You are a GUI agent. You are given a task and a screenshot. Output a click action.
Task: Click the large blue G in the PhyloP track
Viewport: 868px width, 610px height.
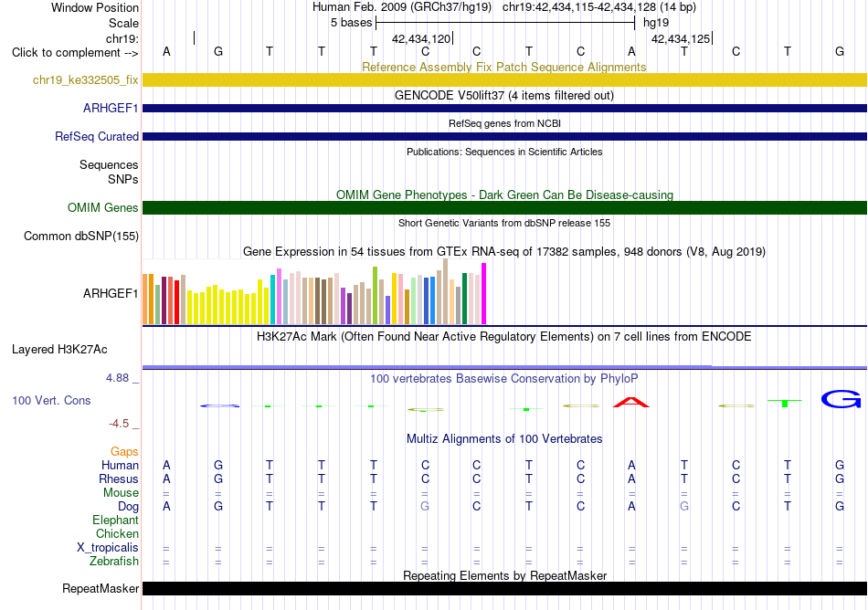click(x=841, y=399)
